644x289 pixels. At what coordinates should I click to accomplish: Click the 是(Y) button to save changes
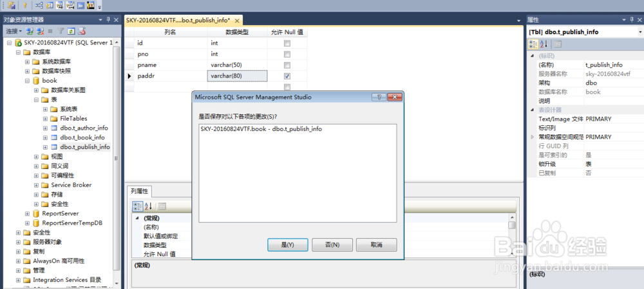coord(287,244)
